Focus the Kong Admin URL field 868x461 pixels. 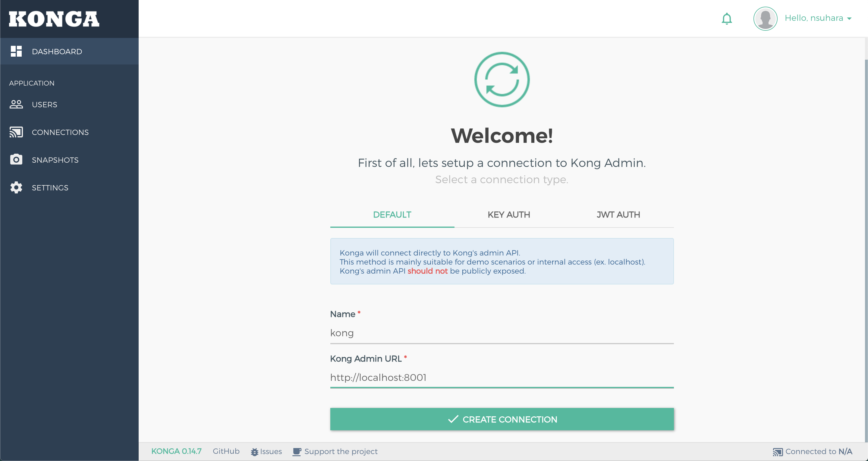pyautogui.click(x=502, y=378)
